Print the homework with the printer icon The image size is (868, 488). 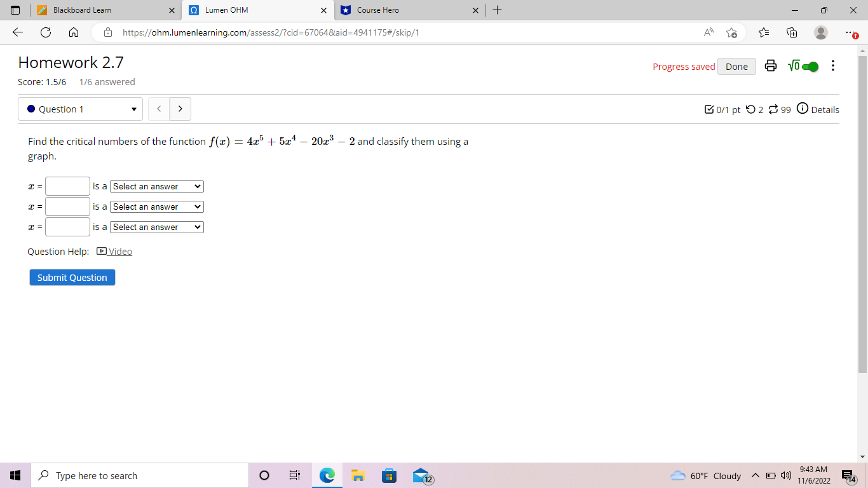[771, 66]
